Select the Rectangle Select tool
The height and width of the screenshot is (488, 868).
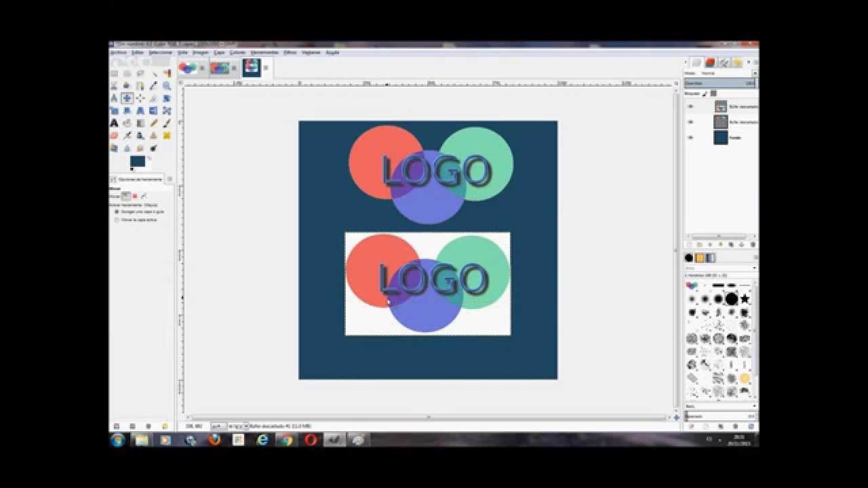pyautogui.click(x=114, y=73)
